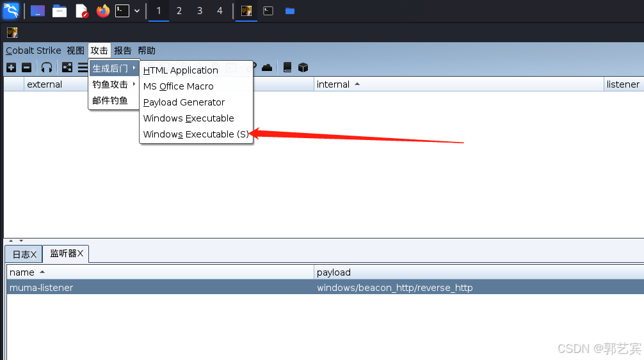Choose Windows Executable from submenu
This screenshot has width=644, height=360.
[196, 118]
